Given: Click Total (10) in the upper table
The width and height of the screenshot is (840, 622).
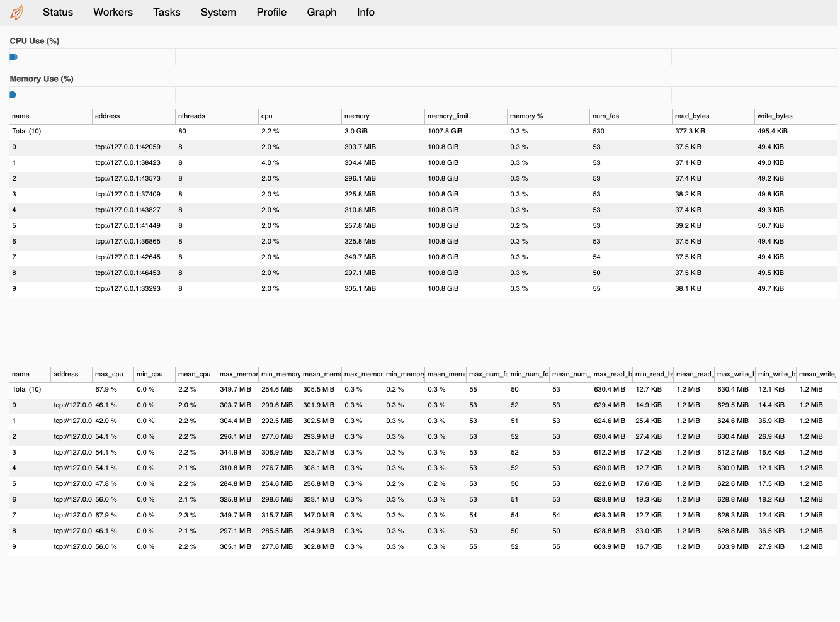Looking at the screenshot, I should (x=26, y=131).
